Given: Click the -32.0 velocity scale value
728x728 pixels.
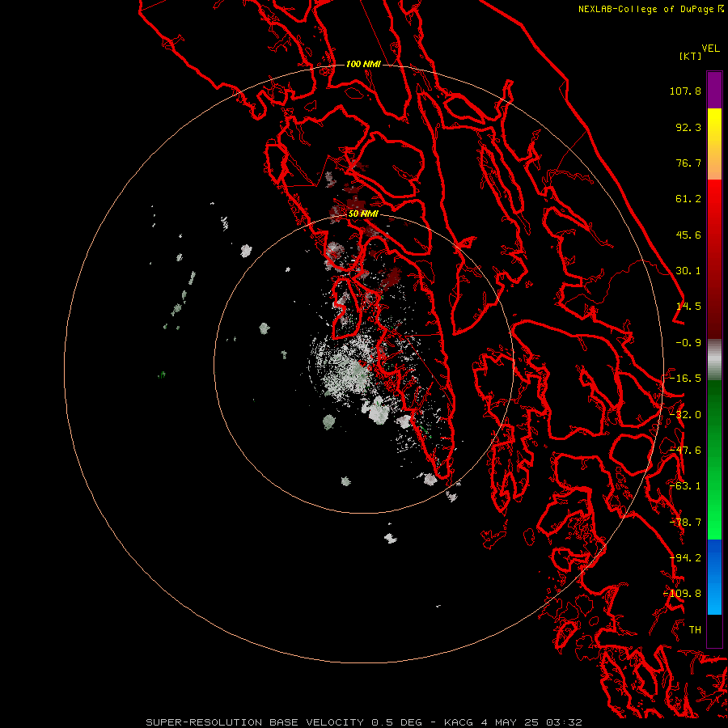Looking at the screenshot, I should [x=685, y=415].
